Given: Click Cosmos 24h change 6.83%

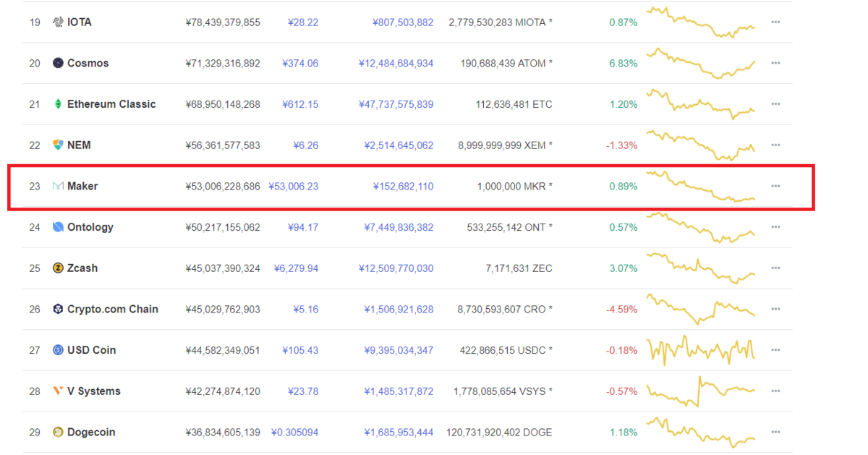Looking at the screenshot, I should pos(624,63).
